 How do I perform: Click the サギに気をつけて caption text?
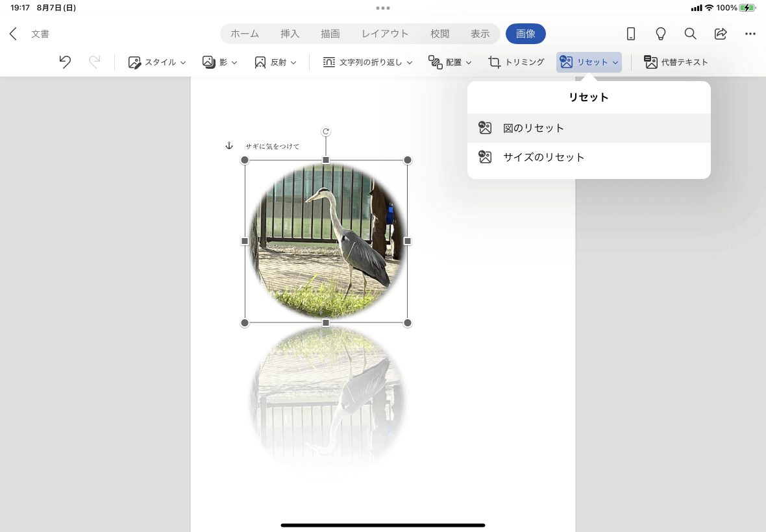coord(272,146)
